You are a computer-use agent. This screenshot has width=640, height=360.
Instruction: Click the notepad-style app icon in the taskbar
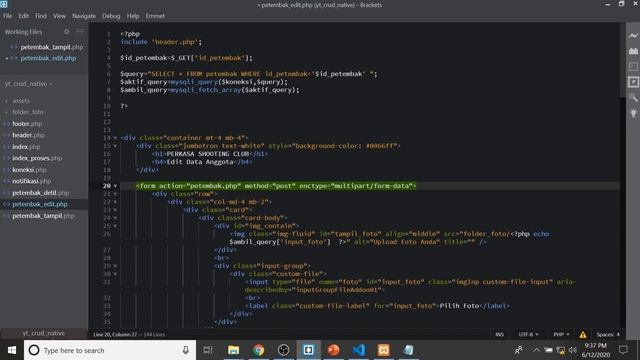point(409,350)
